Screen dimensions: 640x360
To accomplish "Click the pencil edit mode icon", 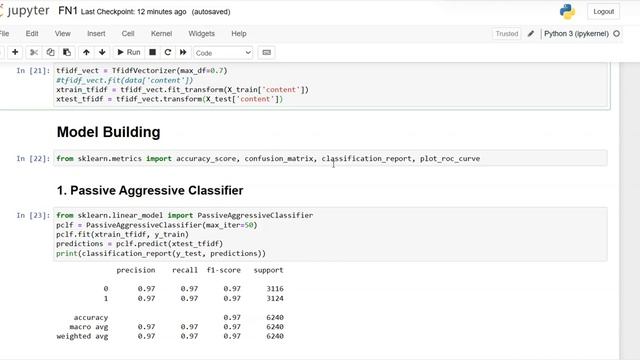I will click(531, 33).
